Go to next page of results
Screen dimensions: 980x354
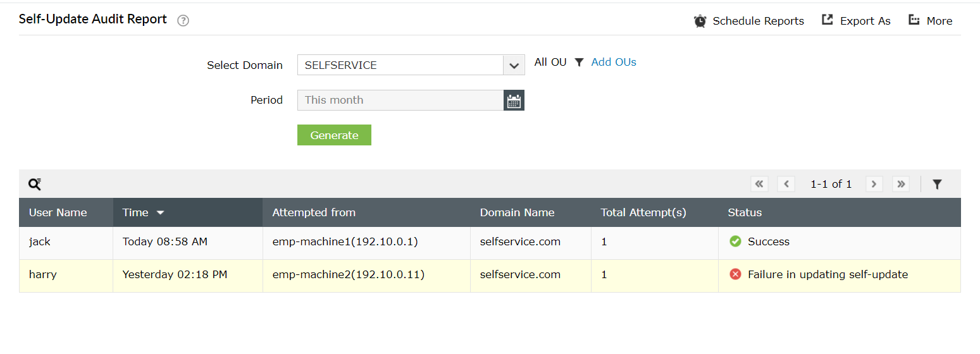[874, 184]
